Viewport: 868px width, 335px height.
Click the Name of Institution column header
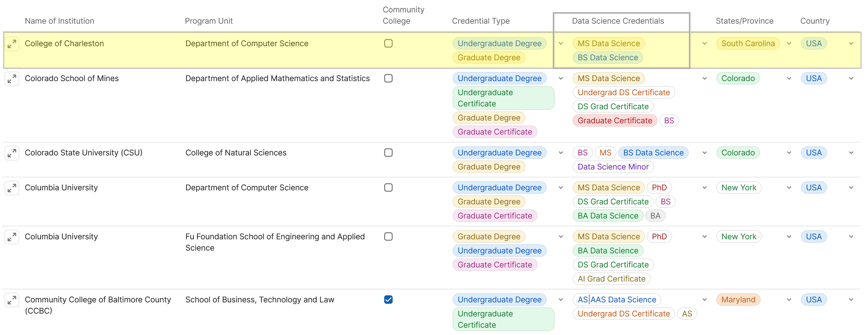point(59,21)
